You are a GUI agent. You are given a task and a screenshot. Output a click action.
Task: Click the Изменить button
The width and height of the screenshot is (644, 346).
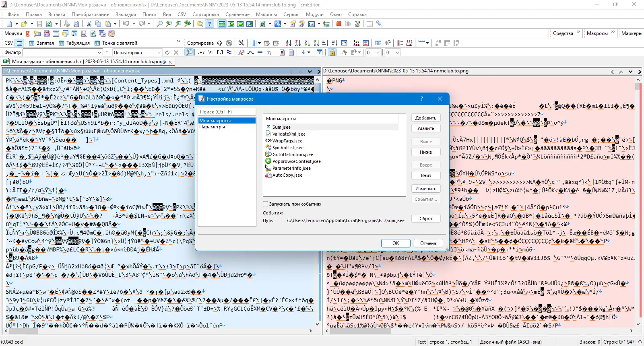click(426, 189)
